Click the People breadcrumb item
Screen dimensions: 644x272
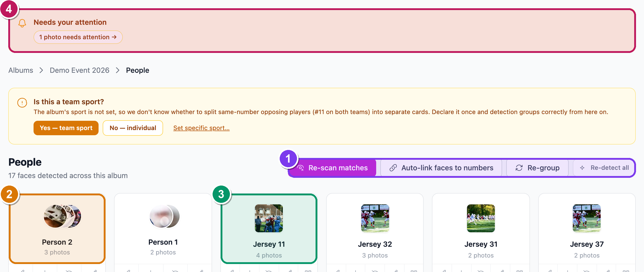(x=138, y=70)
